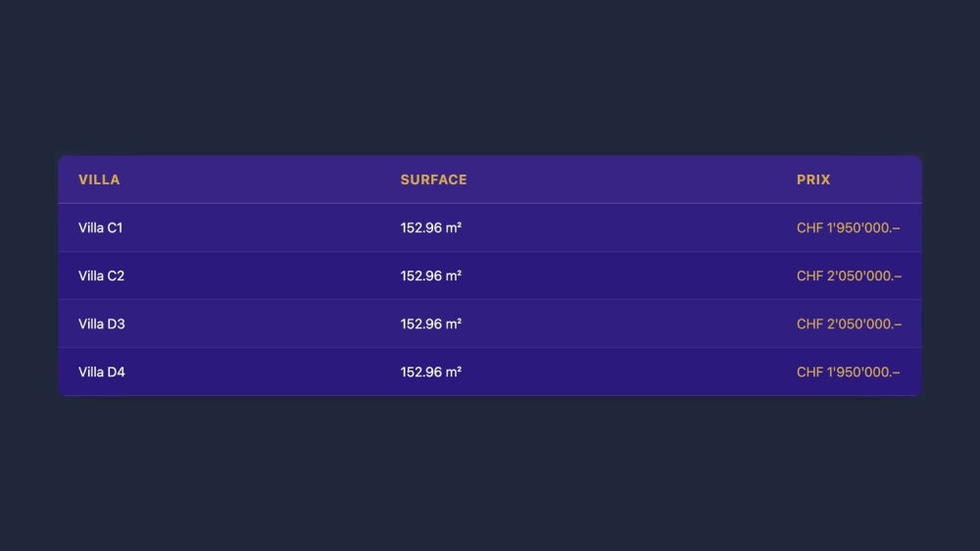980x551 pixels.
Task: Click the surface value for Villa C2
Action: pyautogui.click(x=430, y=275)
